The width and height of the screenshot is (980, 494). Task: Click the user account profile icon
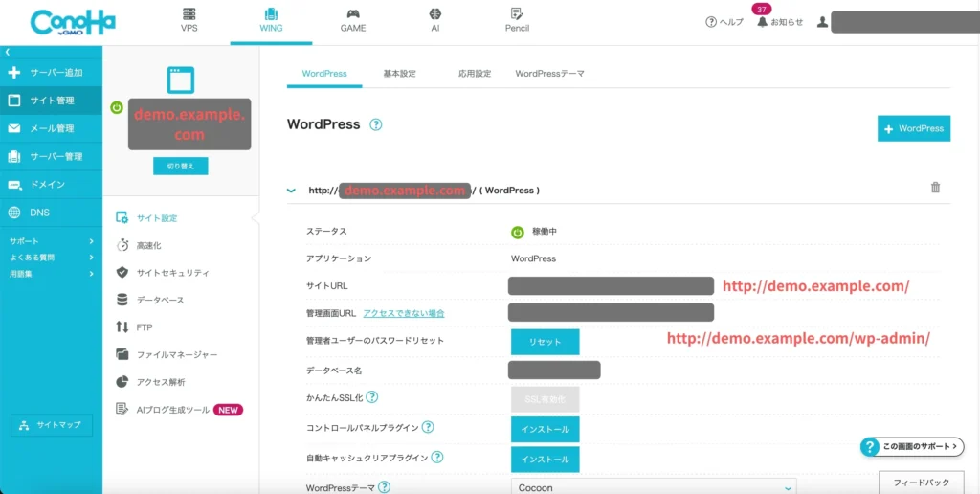tap(822, 23)
